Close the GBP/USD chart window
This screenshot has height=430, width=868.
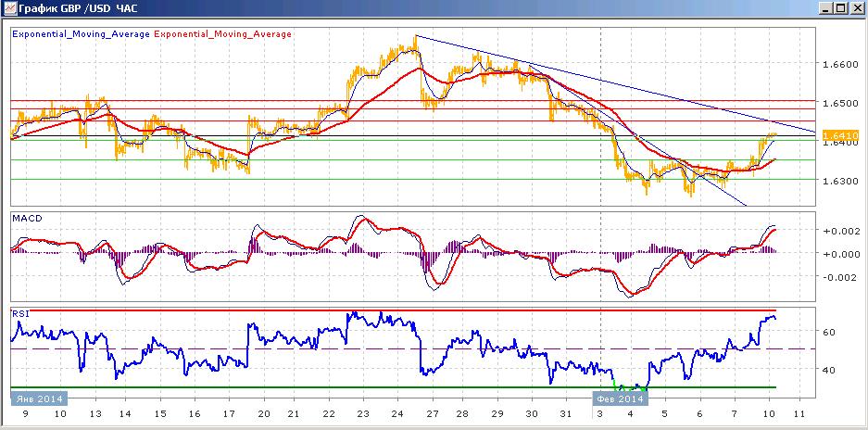click(x=856, y=9)
